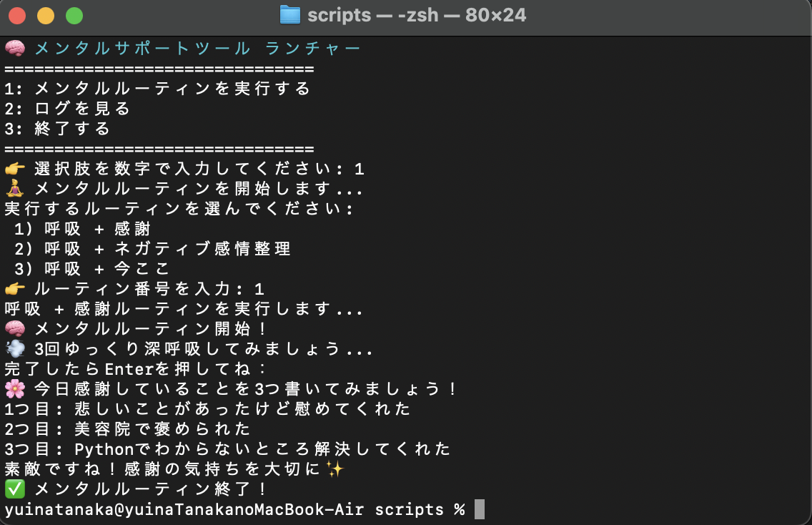Viewport: 812px width, 525px height.
Task: Click routine option '3) 呼吸 + 今ここ'
Action: tap(91, 268)
